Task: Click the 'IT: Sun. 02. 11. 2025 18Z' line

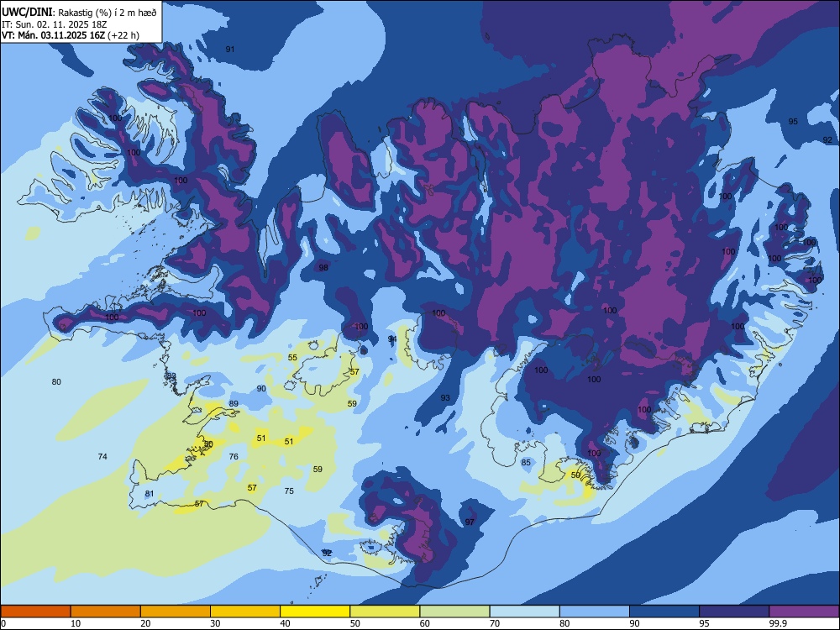Action: pyautogui.click(x=54, y=24)
